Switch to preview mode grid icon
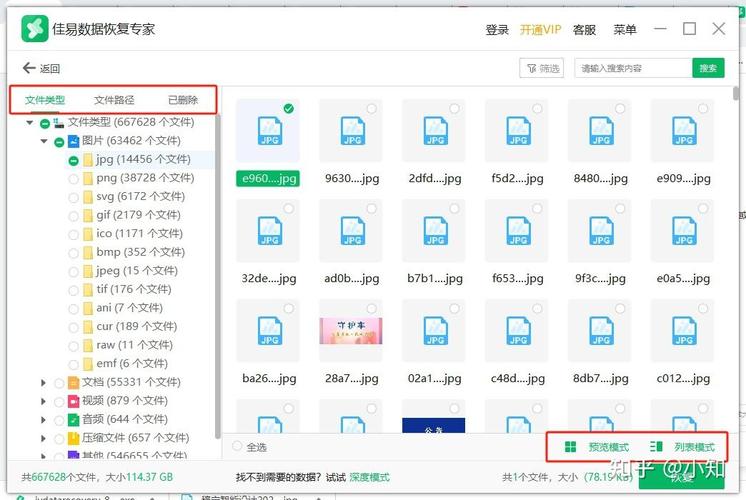The image size is (746, 500). tap(570, 447)
